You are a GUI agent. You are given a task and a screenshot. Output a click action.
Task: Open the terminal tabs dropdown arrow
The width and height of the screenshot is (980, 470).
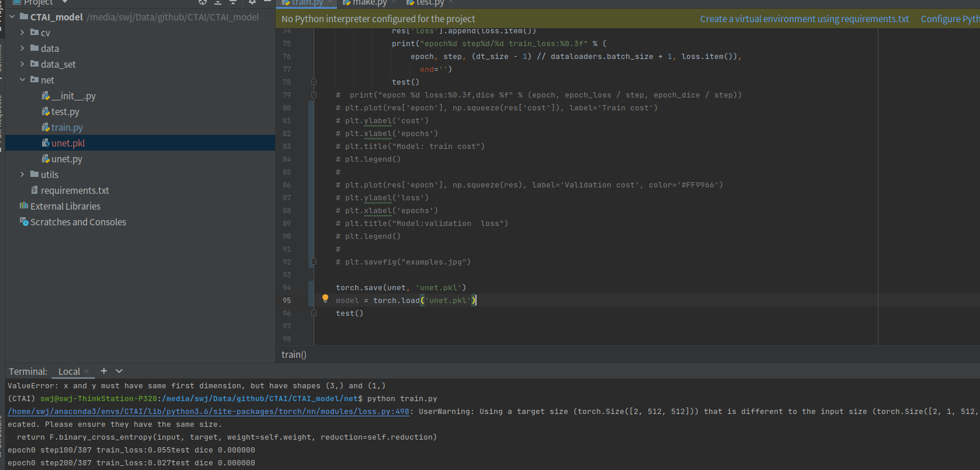[x=119, y=371]
